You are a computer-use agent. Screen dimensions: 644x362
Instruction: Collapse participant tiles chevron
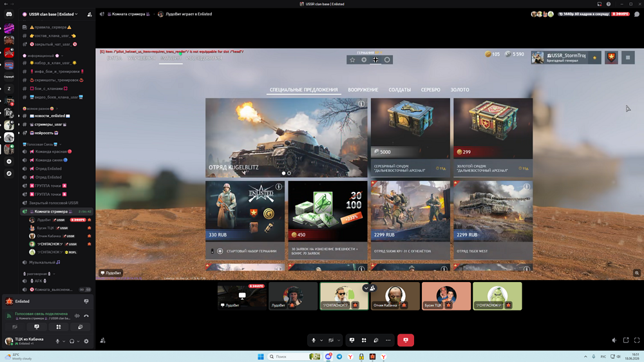click(366, 289)
